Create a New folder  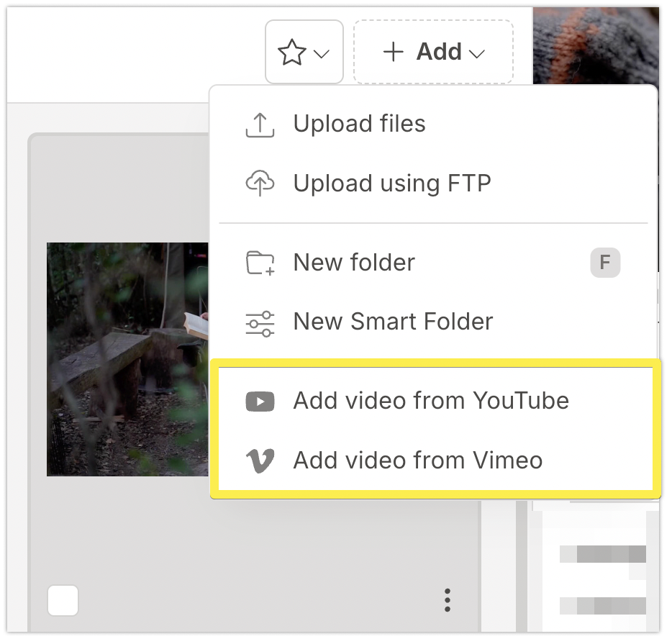354,263
